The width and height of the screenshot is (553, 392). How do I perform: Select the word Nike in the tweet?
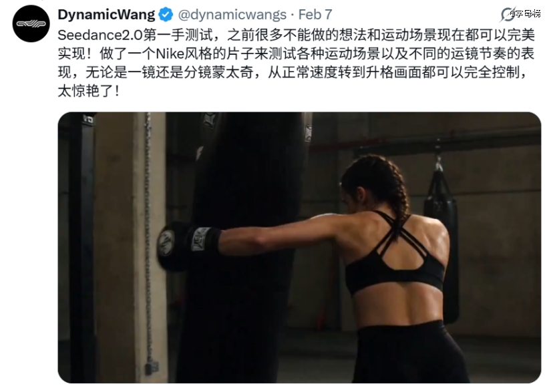[170, 54]
